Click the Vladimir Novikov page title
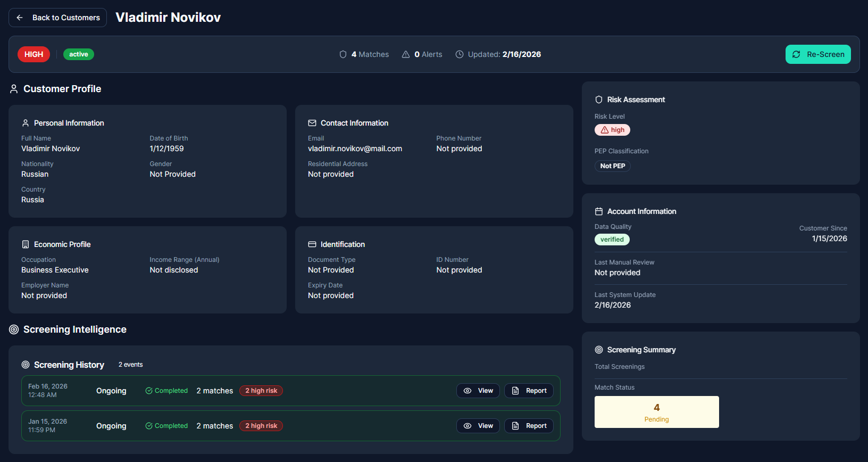The image size is (868, 462). tap(168, 18)
